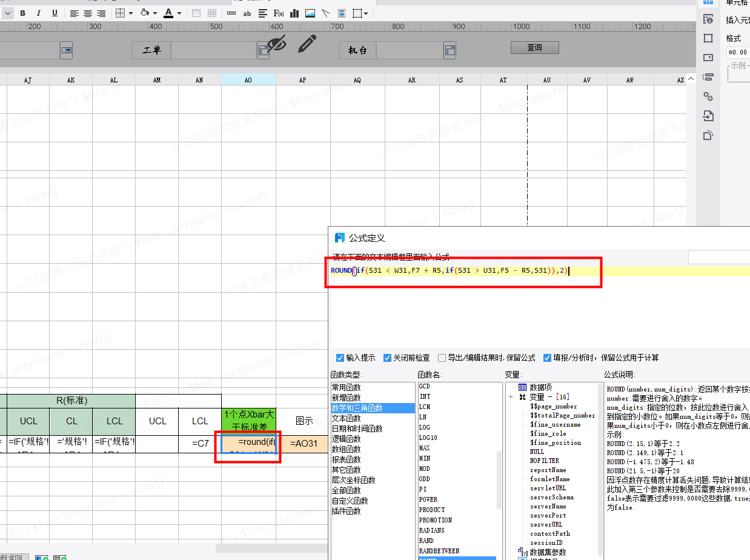
Task: Disable 关闭前检查 checkbox
Action: tap(387, 358)
